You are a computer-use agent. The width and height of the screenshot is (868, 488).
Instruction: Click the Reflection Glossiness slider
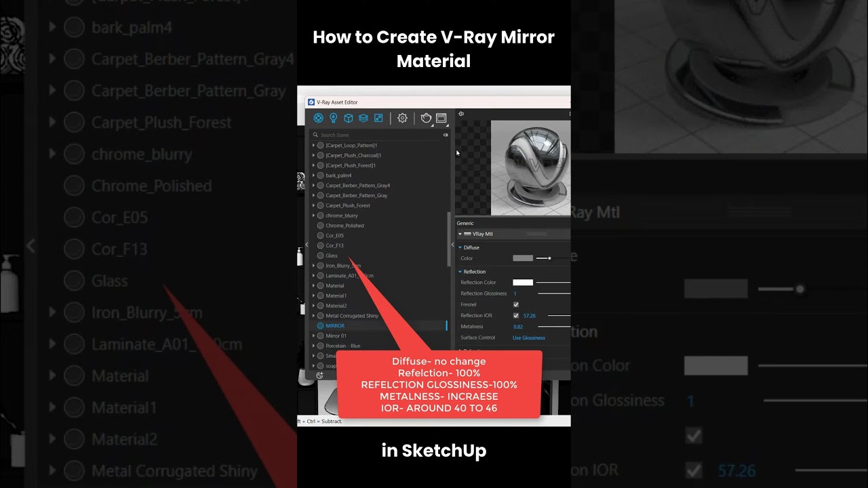[x=554, y=293]
